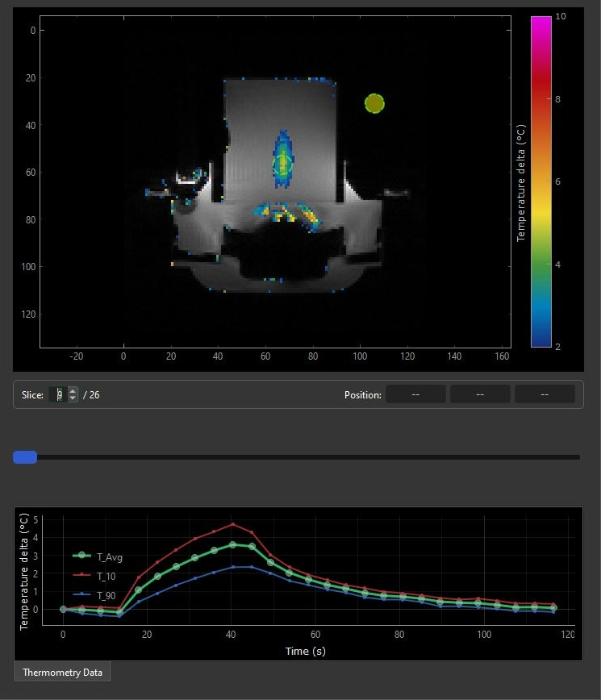The height and width of the screenshot is (700, 601).
Task: Click the "Time (s)" axis label
Action: (x=305, y=650)
